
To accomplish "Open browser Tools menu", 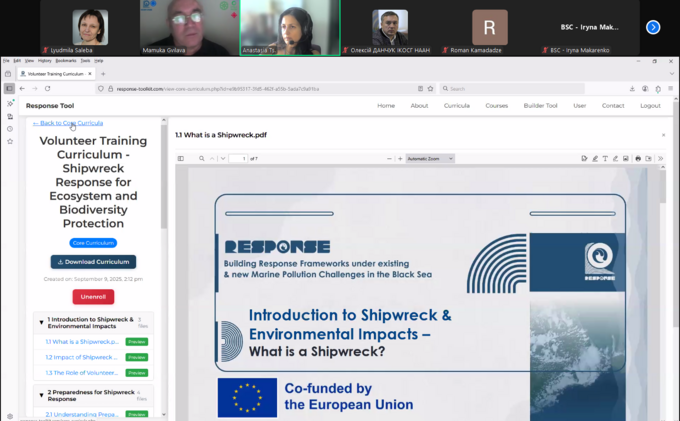I will coord(85,61).
